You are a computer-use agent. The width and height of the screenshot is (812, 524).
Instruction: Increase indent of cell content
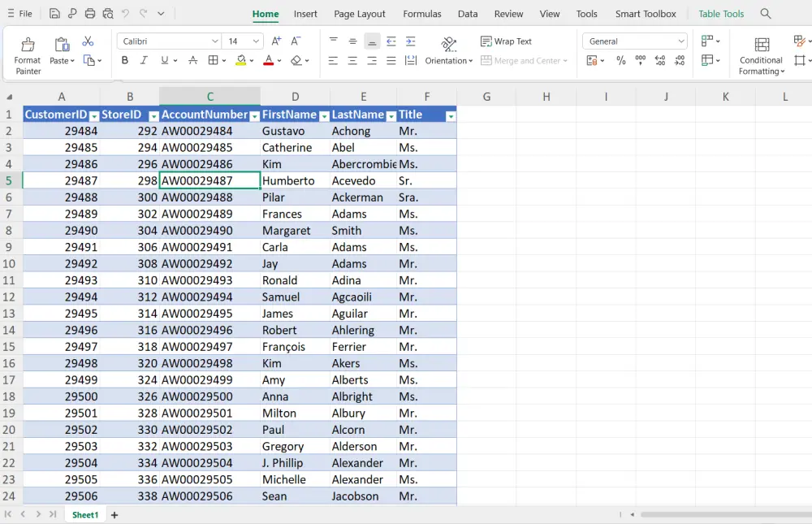[x=411, y=41]
